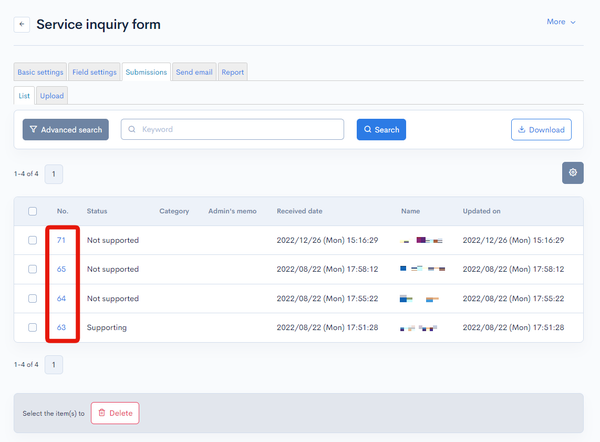This screenshot has height=442, width=600.
Task: Click the Name column header
Action: tap(410, 211)
